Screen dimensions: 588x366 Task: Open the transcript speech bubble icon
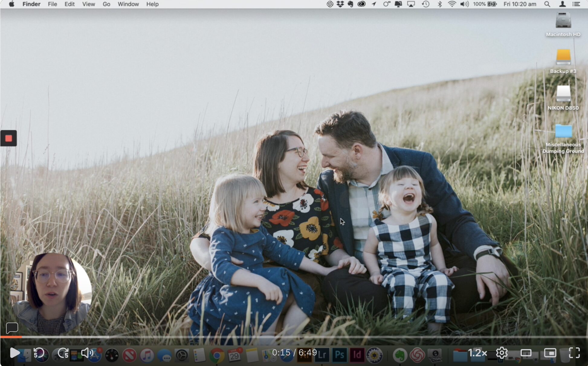12,328
